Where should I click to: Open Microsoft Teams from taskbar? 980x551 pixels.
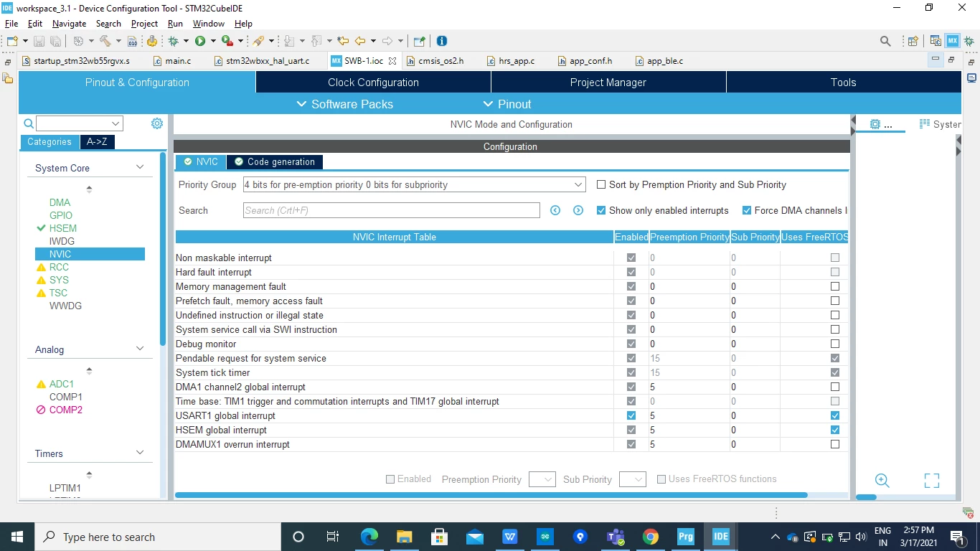point(615,537)
